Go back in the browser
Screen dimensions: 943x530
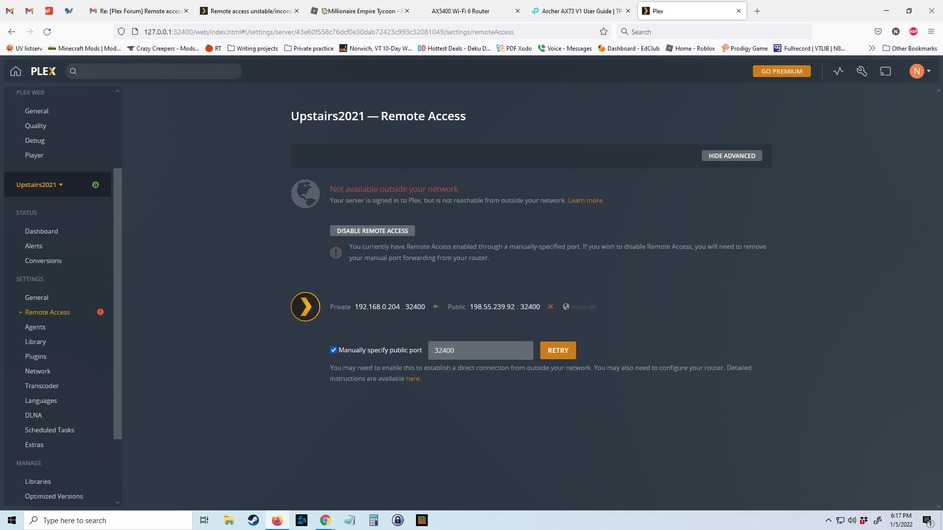tap(12, 31)
